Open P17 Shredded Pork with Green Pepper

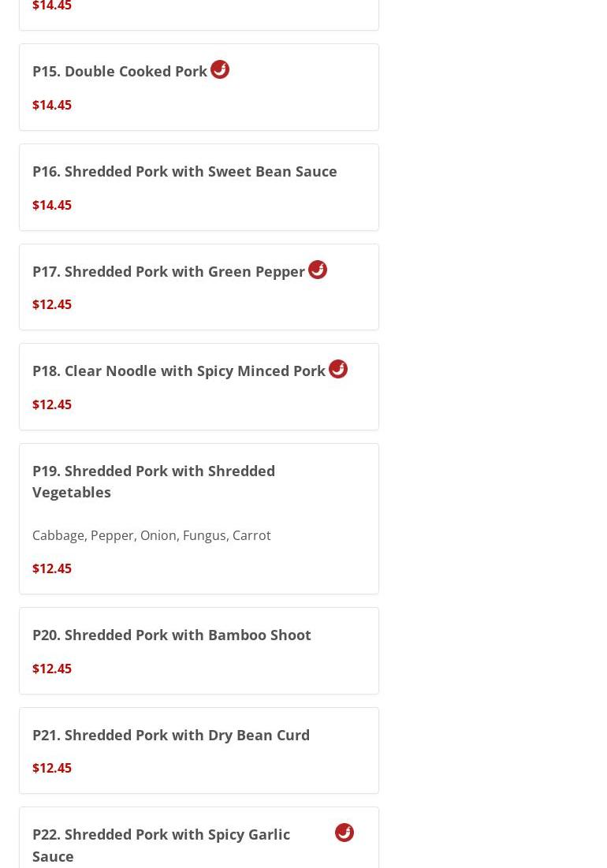pyautogui.click(x=199, y=287)
